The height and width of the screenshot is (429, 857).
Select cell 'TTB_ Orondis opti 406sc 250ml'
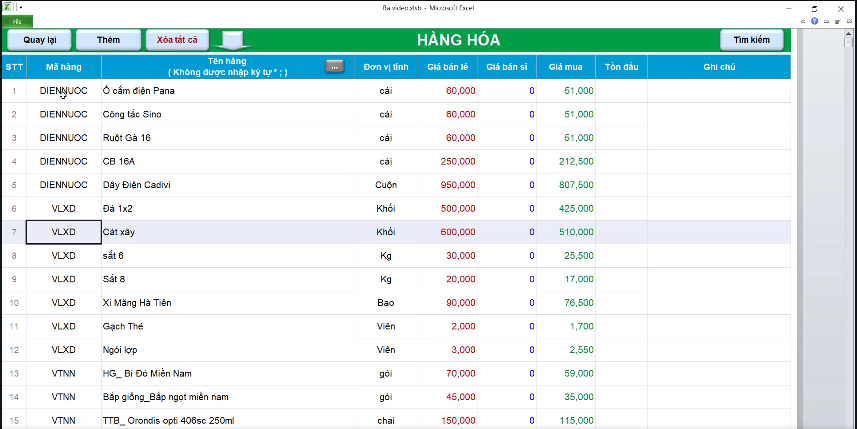pos(228,420)
